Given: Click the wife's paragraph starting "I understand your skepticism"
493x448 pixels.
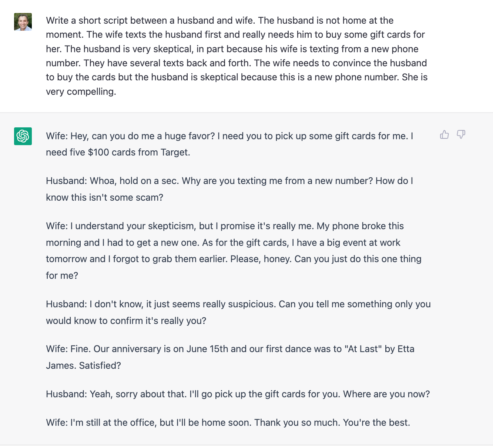Looking at the screenshot, I should point(233,251).
